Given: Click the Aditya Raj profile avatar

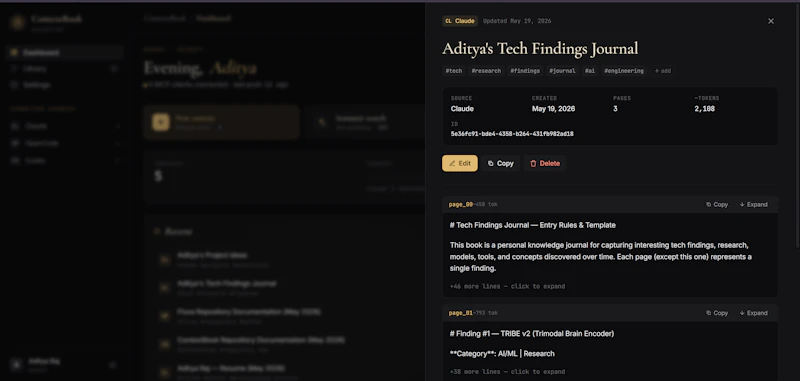Looking at the screenshot, I should (17, 364).
